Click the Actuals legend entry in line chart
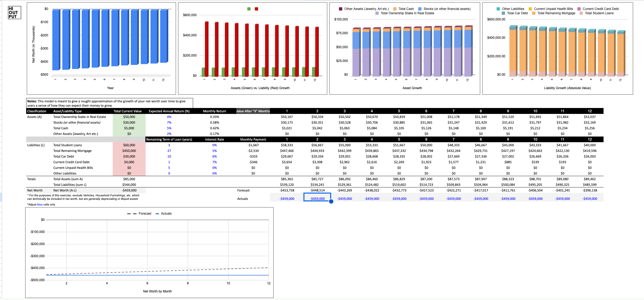 pos(164,214)
